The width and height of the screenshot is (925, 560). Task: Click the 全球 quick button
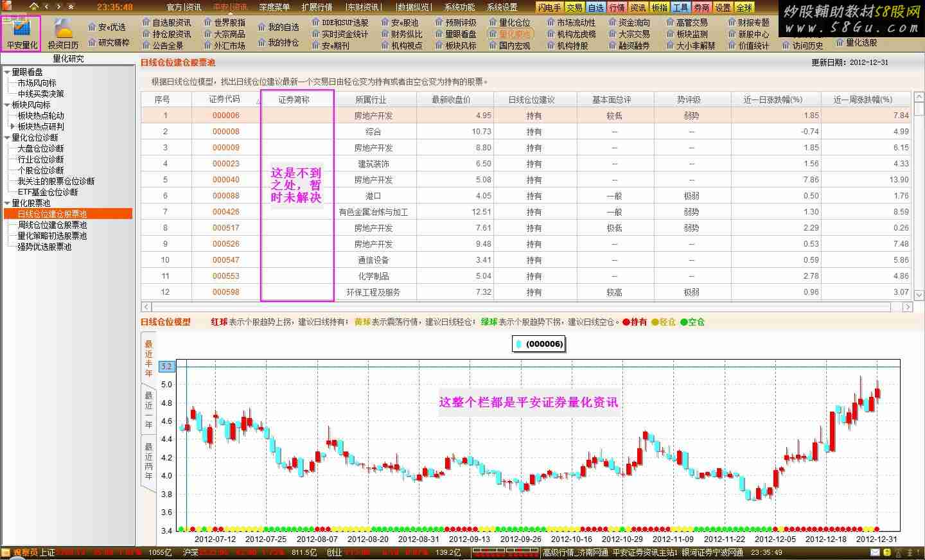point(744,8)
